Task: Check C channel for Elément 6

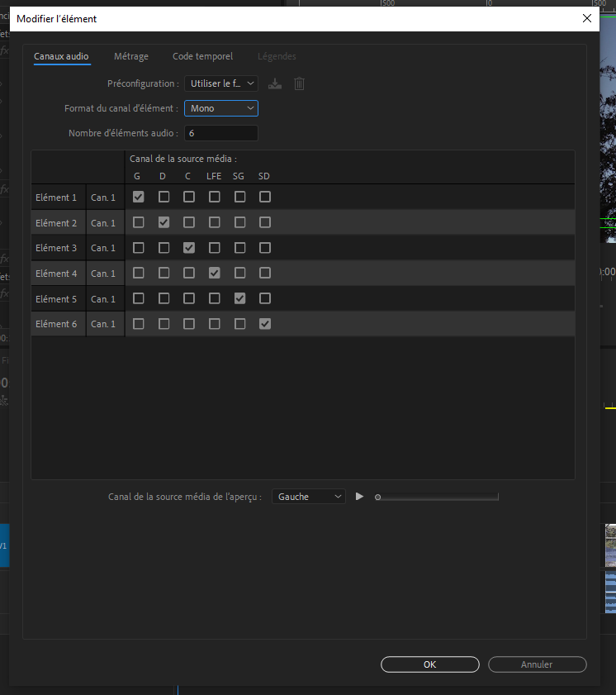Action: coord(189,324)
